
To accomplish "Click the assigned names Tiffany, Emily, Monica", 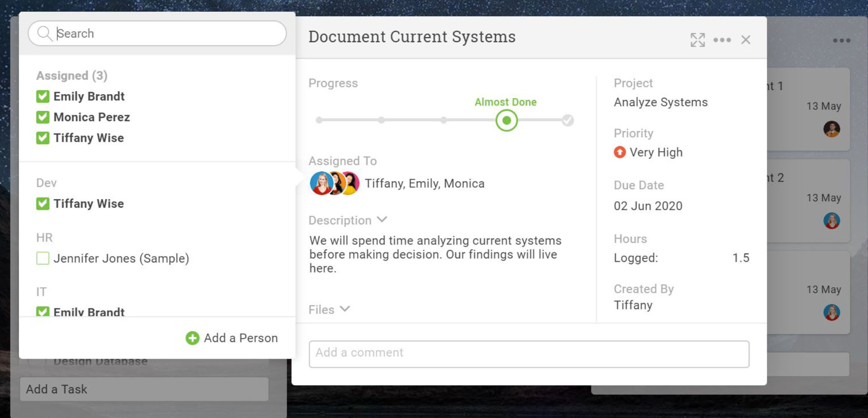I will click(425, 183).
